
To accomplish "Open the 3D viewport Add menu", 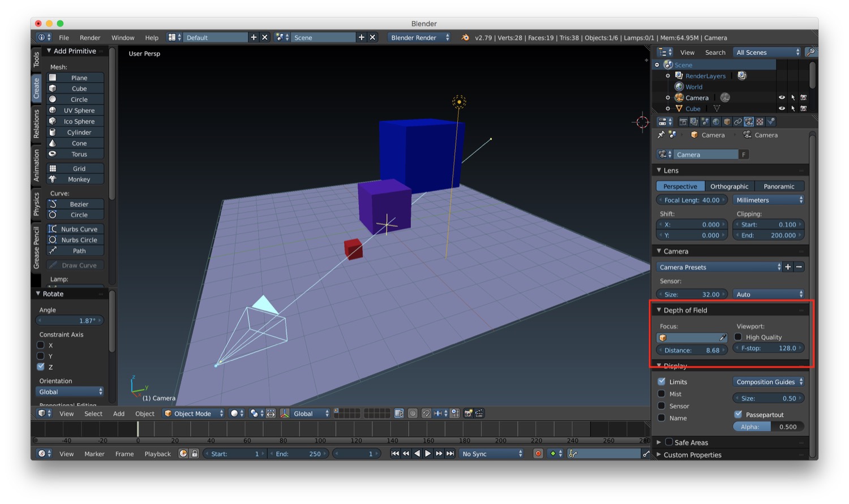I will (x=119, y=413).
